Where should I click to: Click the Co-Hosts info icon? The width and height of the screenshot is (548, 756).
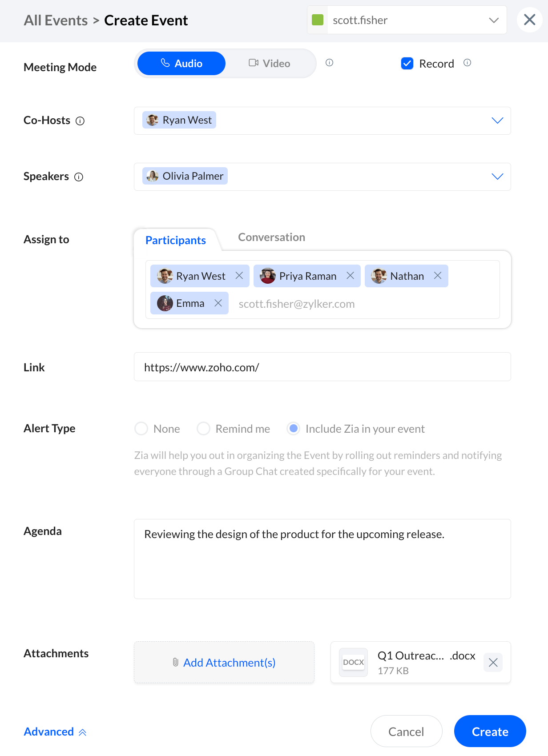point(80,121)
